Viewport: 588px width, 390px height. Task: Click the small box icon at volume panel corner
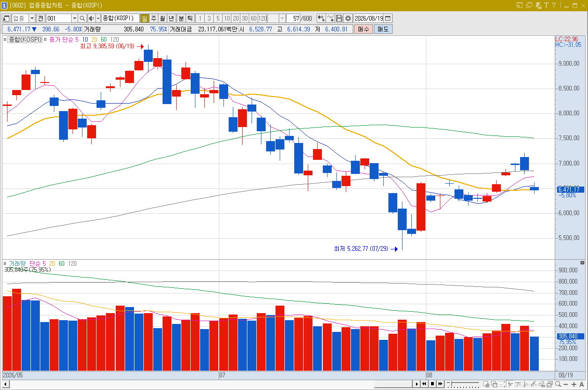tap(582, 262)
